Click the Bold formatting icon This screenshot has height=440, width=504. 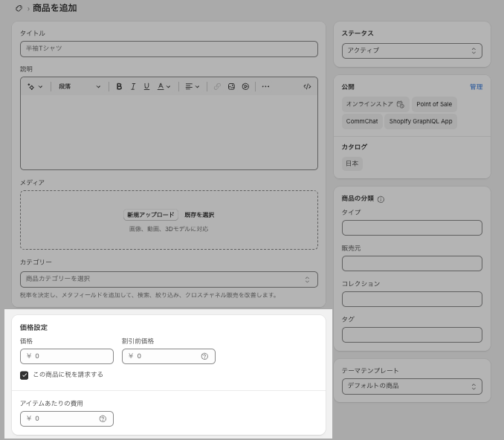(x=119, y=87)
